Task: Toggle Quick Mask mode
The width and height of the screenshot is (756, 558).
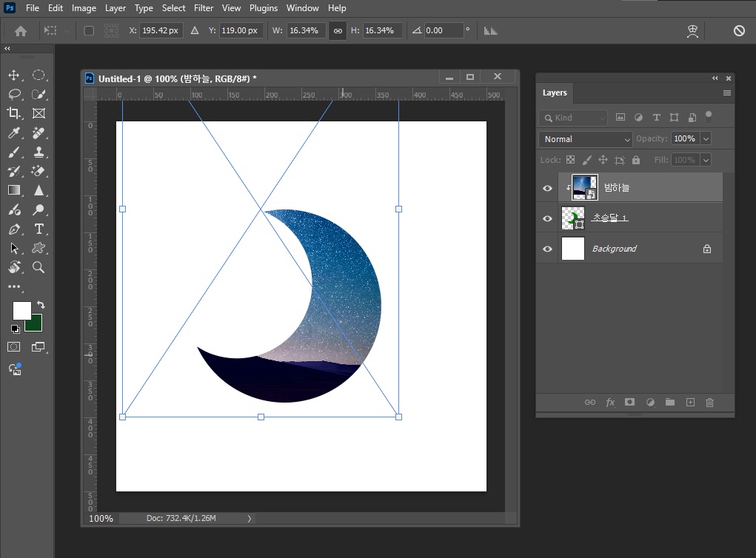Action: [x=13, y=347]
